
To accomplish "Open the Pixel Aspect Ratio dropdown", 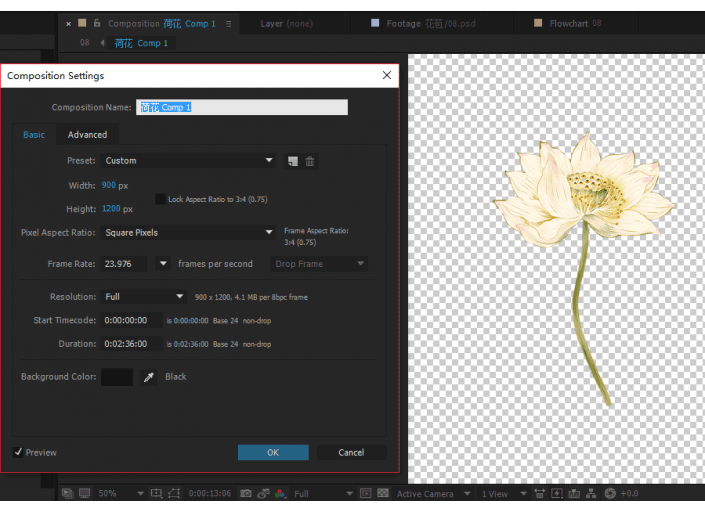I will coord(187,233).
